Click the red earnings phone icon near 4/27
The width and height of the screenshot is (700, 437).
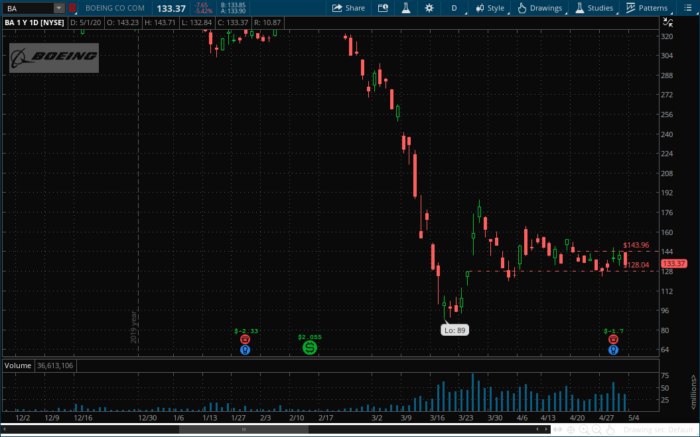point(613,340)
